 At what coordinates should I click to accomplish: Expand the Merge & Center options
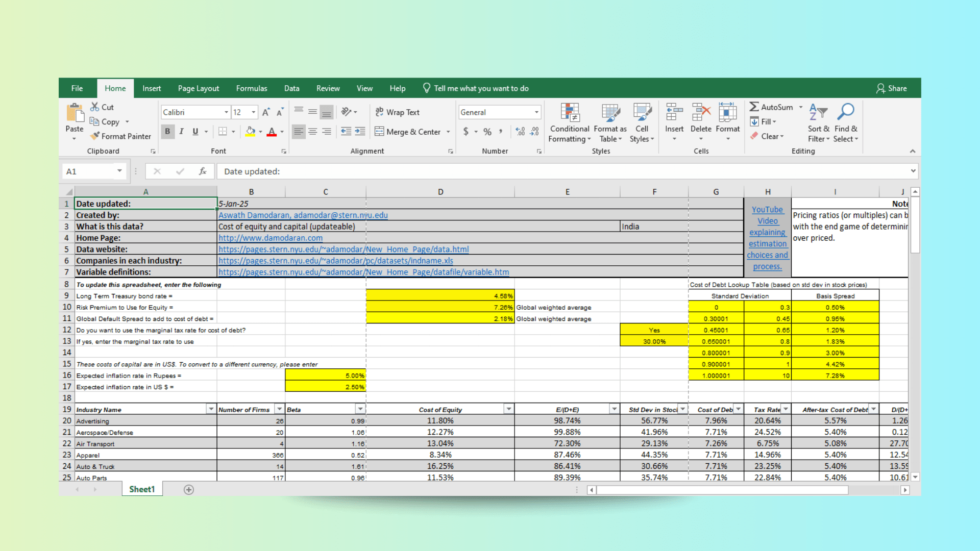448,131
